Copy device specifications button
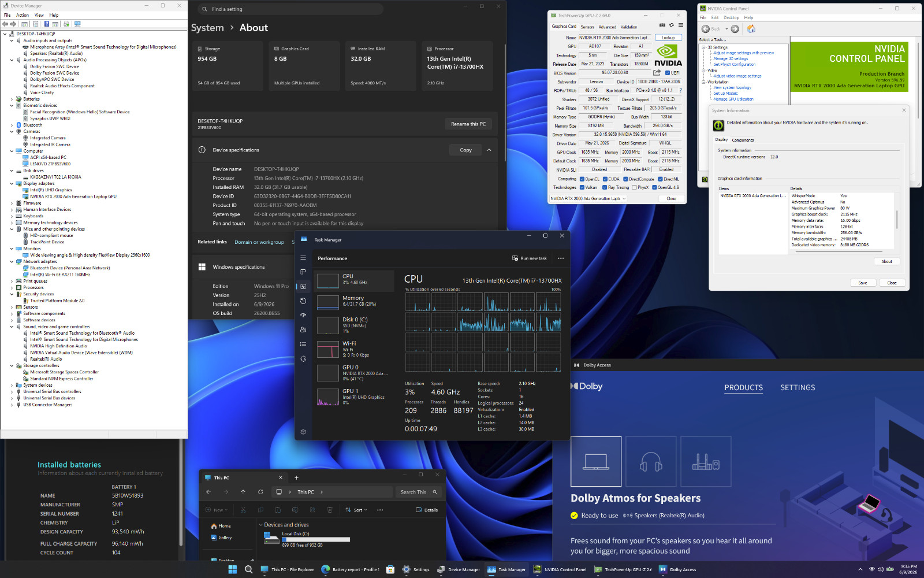The image size is (924, 578). click(465, 150)
